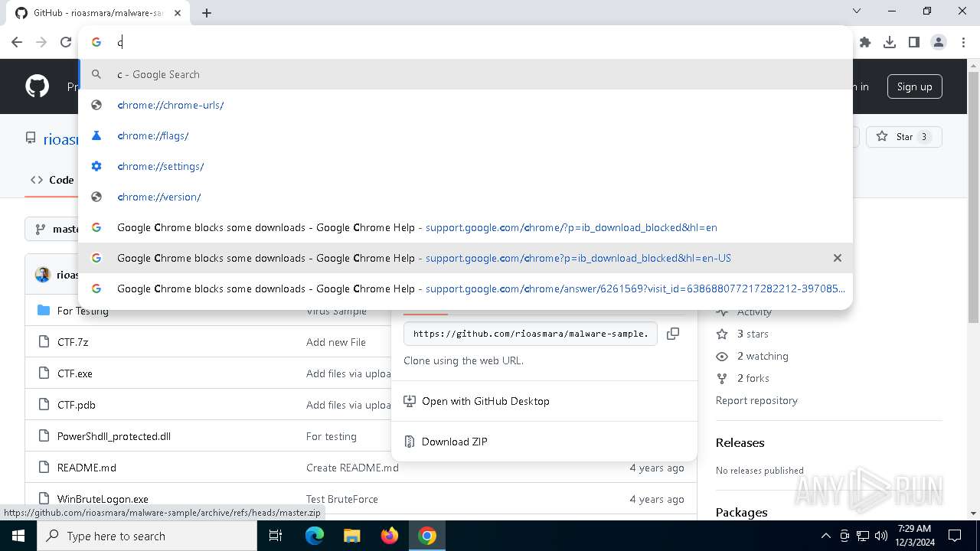
Task: Click the eye icon beside '2 watching'
Action: (722, 356)
